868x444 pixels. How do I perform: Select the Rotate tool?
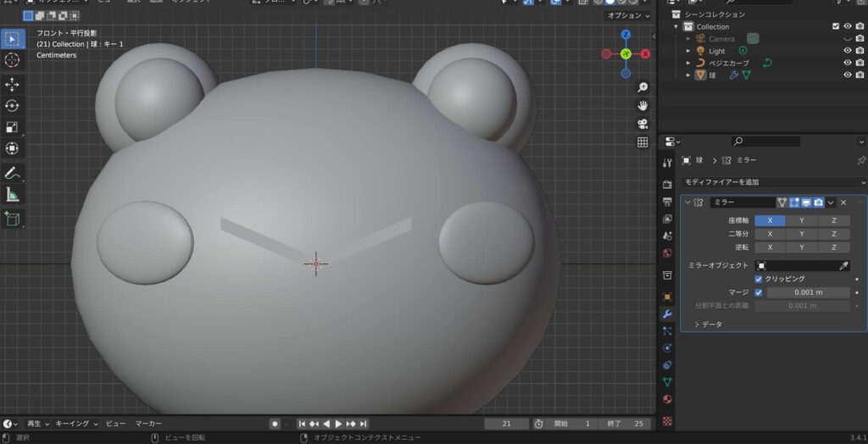pos(13,106)
